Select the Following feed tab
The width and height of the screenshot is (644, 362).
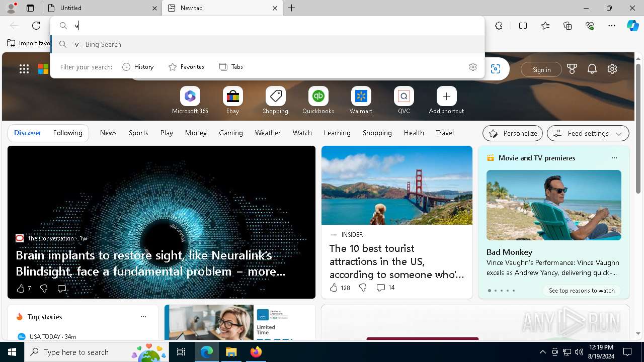67,133
